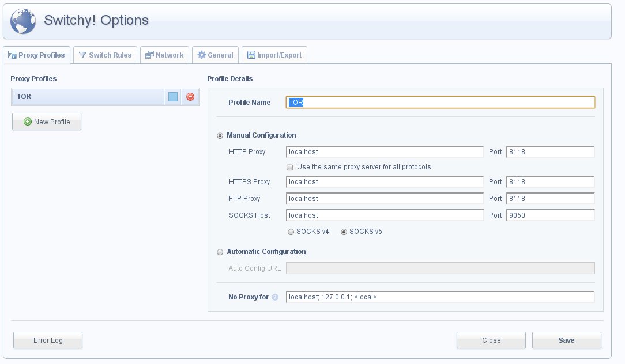Click the FTP Proxy port field
The width and height of the screenshot is (625, 364).
(x=551, y=198)
